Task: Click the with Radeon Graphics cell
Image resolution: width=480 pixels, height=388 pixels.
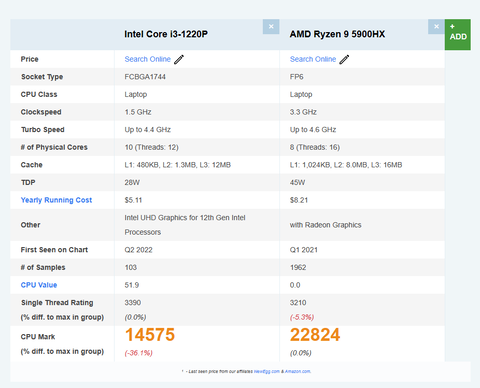Action: (325, 225)
